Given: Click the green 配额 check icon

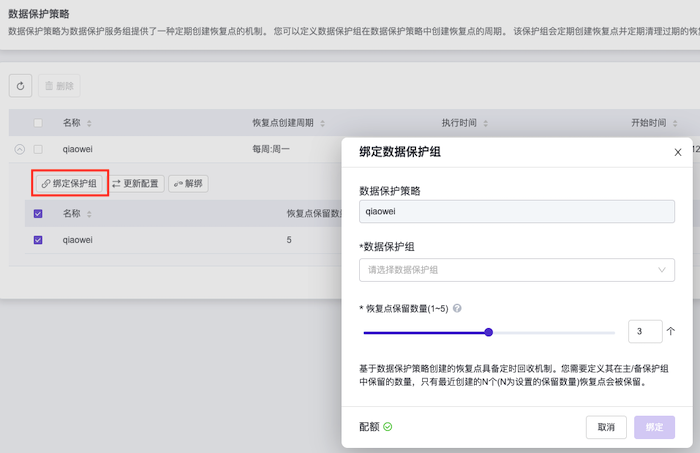Looking at the screenshot, I should 388,427.
